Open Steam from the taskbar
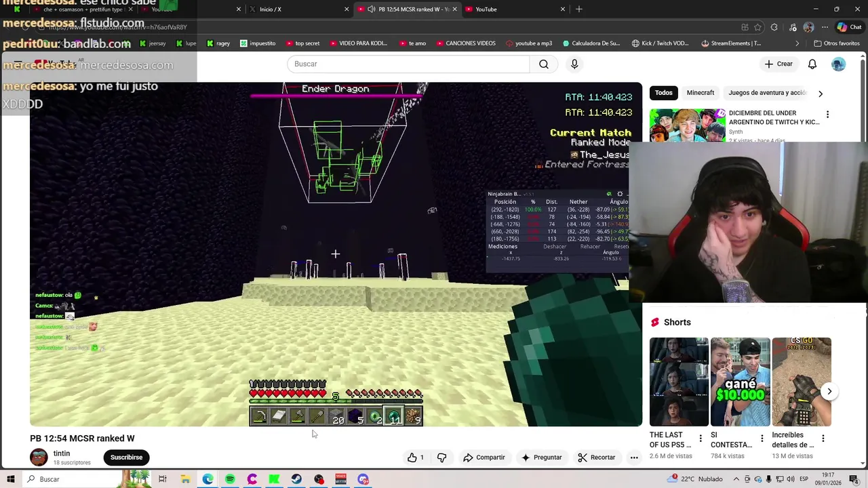Screen dimensions: 868x488 pos(296,479)
